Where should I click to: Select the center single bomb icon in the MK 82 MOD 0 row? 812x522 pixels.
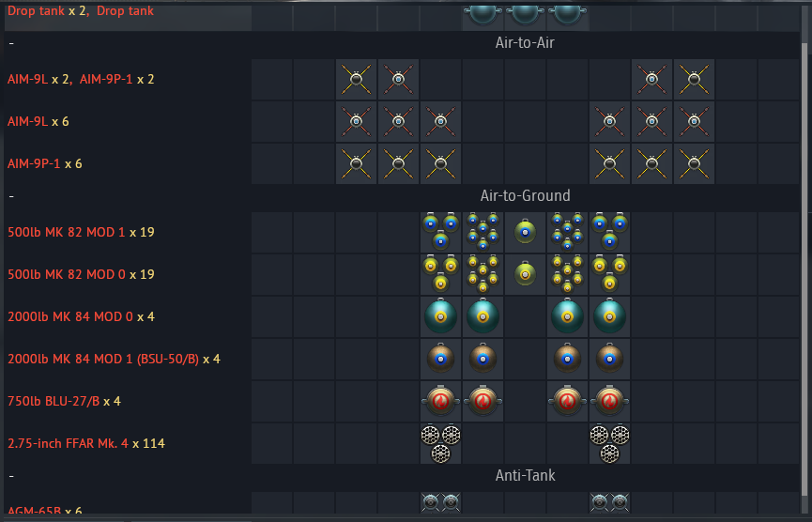pos(525,274)
